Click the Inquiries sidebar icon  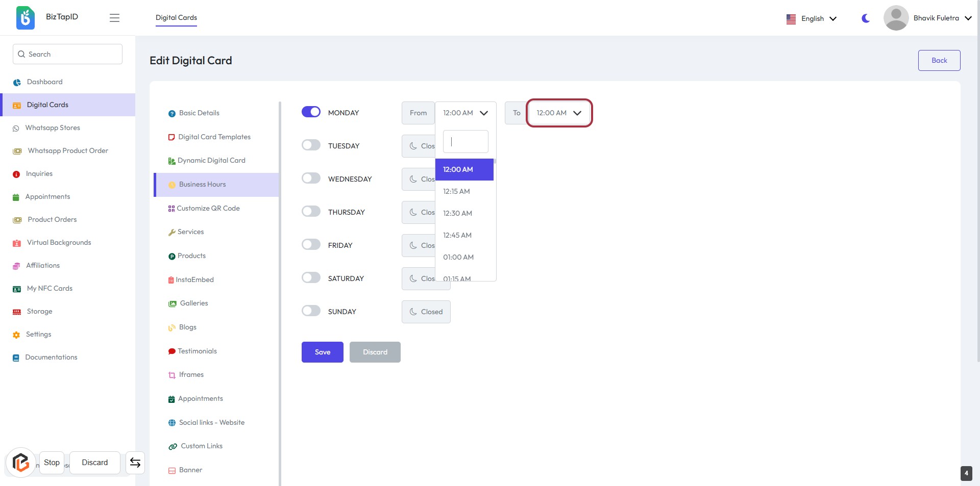pyautogui.click(x=16, y=174)
